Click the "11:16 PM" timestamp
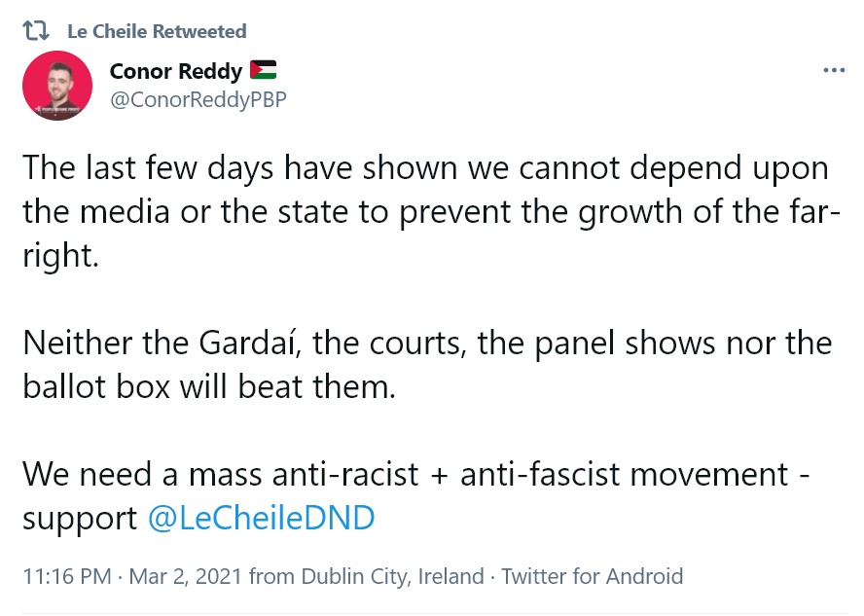The image size is (864, 616). (x=66, y=576)
